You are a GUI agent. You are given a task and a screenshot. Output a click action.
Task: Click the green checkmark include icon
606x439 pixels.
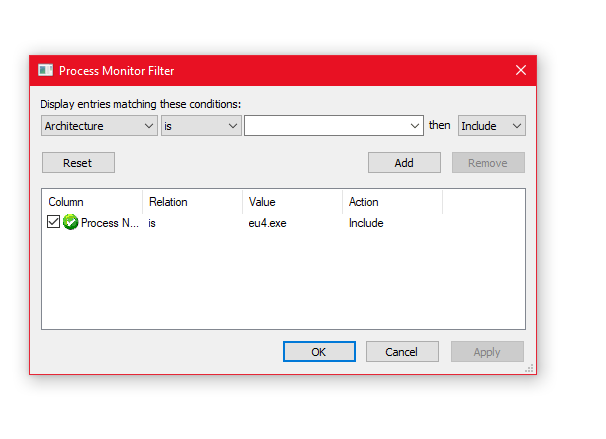[x=70, y=222]
